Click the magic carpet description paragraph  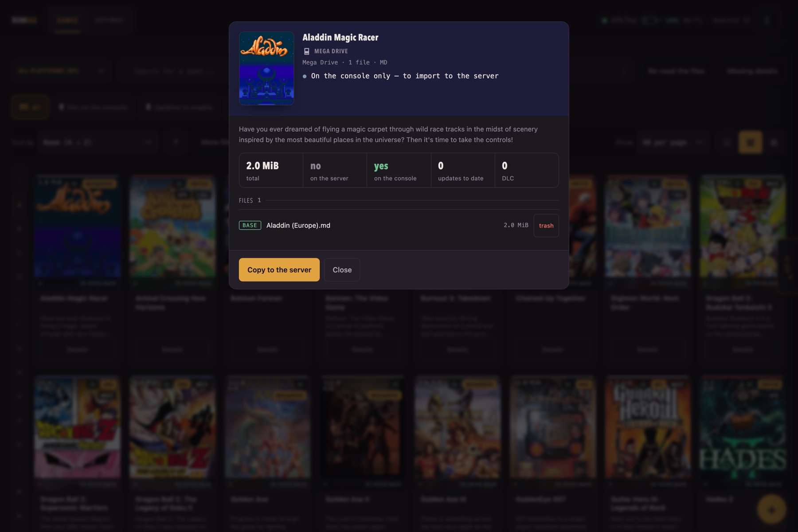pyautogui.click(x=388, y=134)
